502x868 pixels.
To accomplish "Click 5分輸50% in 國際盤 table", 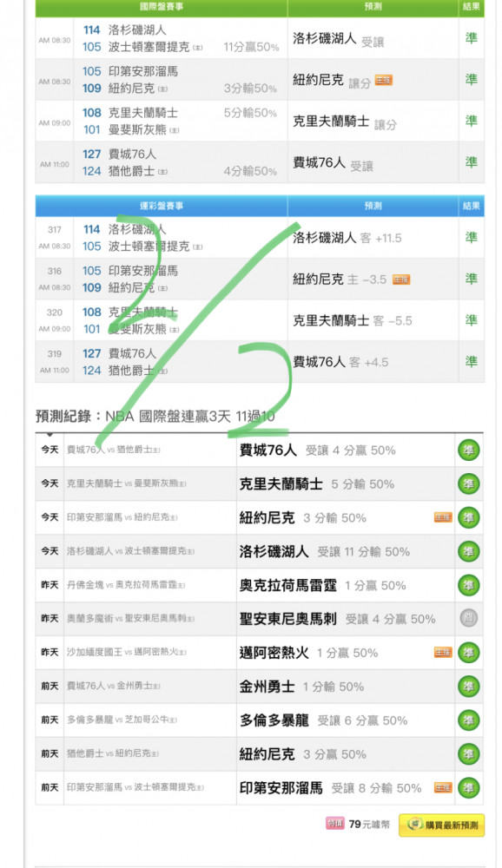I will tap(250, 113).
